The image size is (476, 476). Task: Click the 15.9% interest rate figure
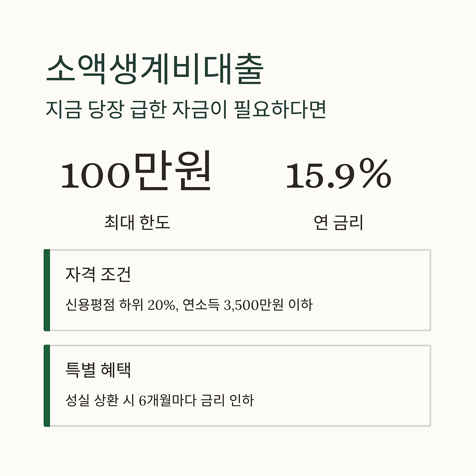339,174
